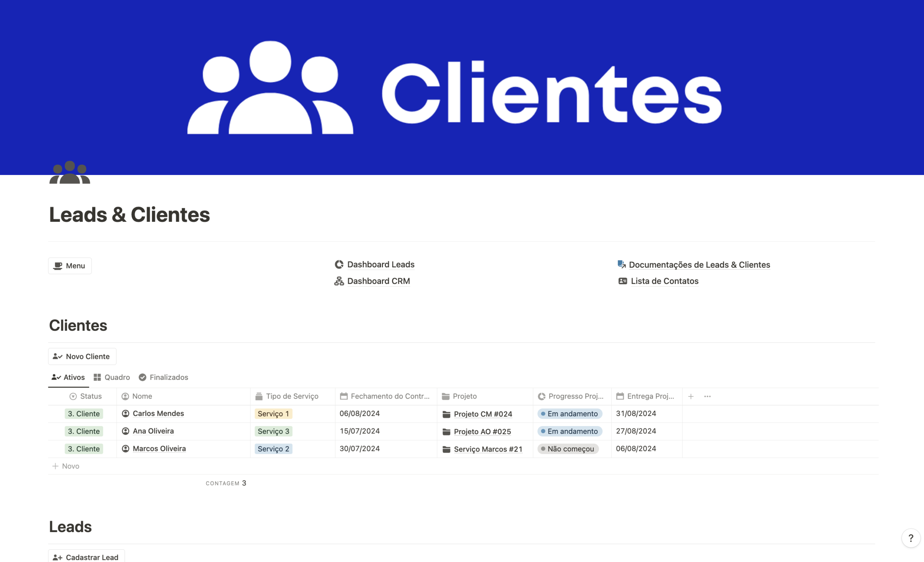Add a new property with the plus icon
924x562 pixels.
[691, 396]
